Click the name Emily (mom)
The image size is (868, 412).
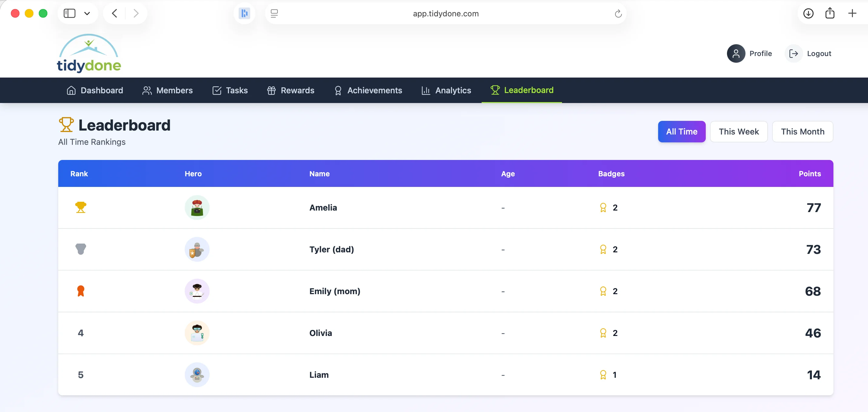pyautogui.click(x=335, y=291)
